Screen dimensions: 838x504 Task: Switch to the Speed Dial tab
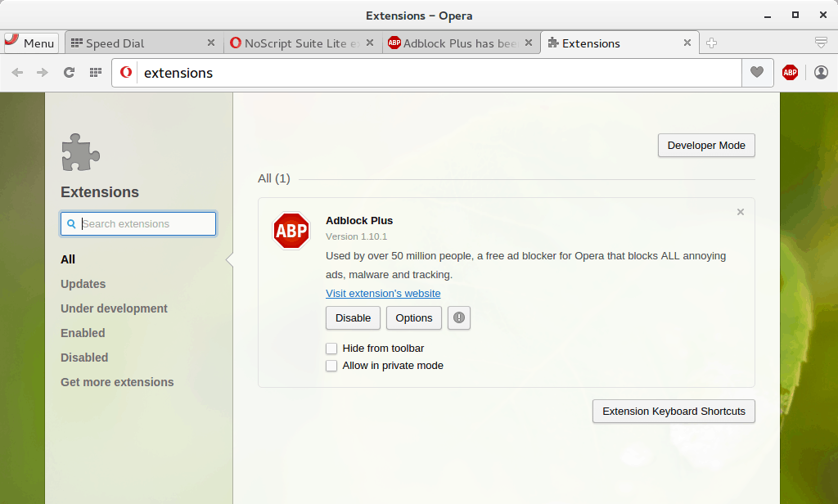142,43
